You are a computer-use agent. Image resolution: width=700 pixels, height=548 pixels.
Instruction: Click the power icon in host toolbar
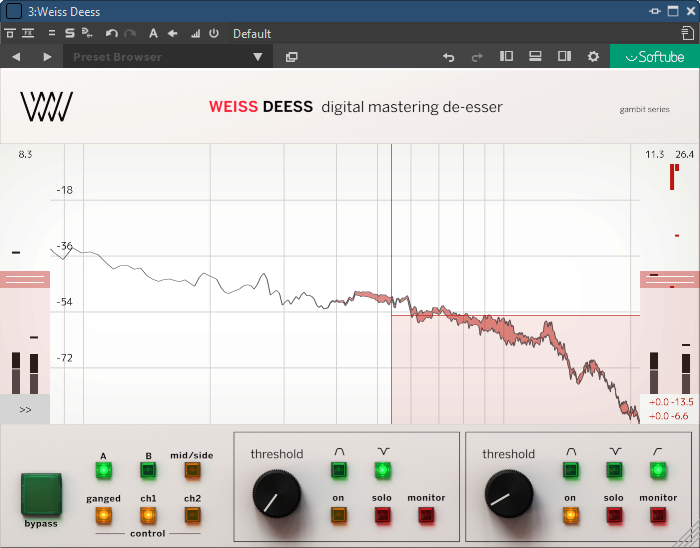point(213,34)
